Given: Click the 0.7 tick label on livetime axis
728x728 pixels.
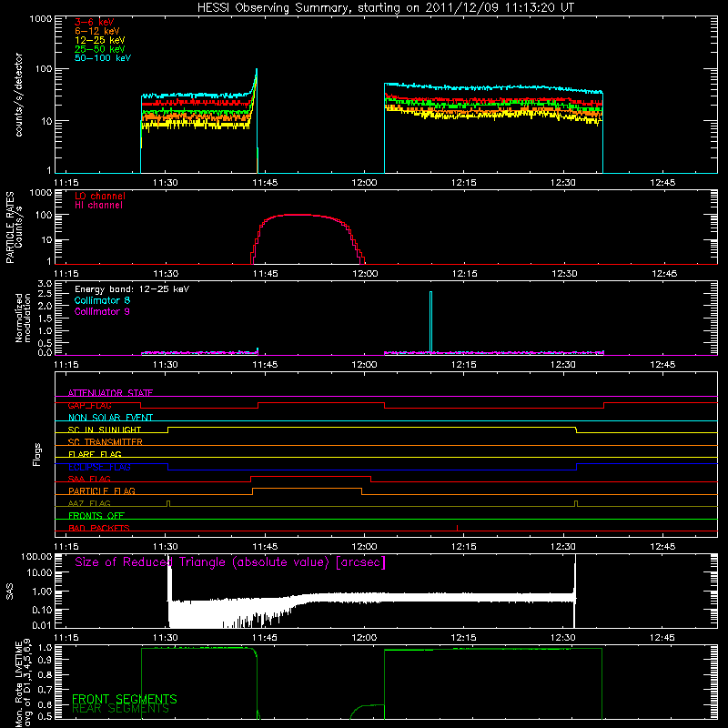Looking at the screenshot, I should point(45,690).
